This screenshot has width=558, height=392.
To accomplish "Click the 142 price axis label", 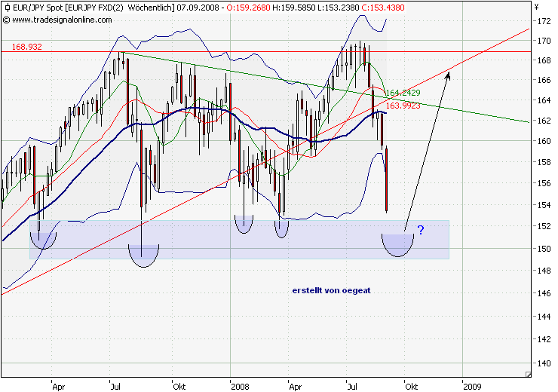I will coord(544,339).
